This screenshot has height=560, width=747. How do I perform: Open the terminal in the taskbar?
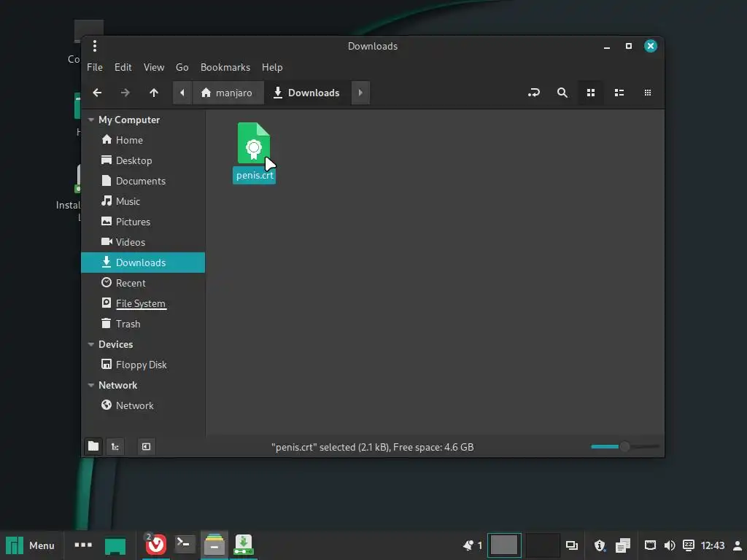pyautogui.click(x=185, y=543)
